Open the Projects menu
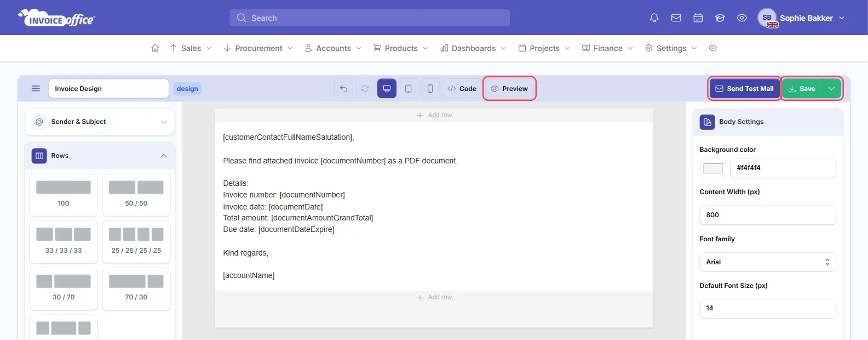The width and height of the screenshot is (868, 340). pyautogui.click(x=544, y=48)
